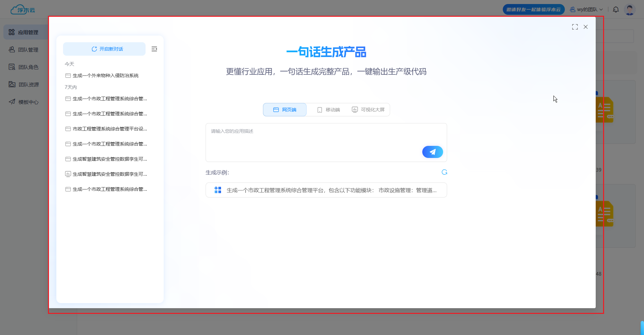Click the user avatar in header

630,9
